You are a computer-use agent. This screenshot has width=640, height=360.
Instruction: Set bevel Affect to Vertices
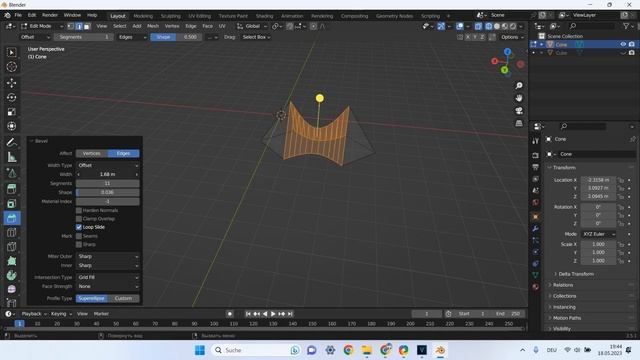tap(91, 153)
